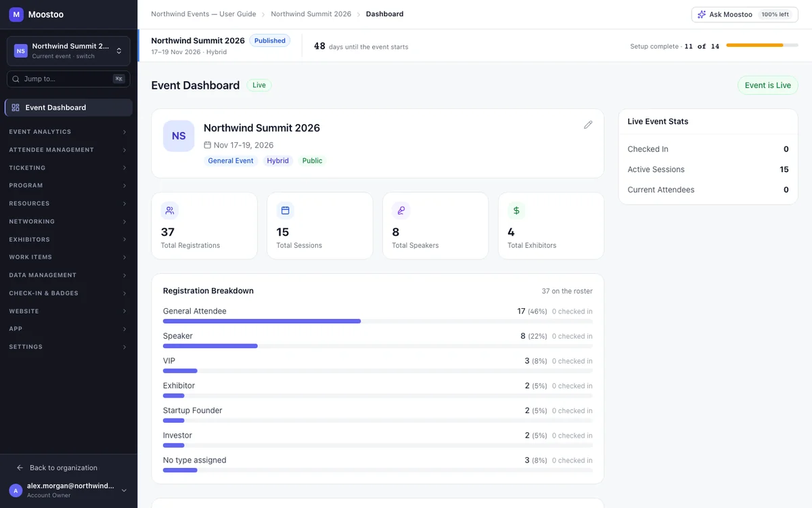Click the setup complete progress bar
The image size is (812, 508).
click(762, 45)
